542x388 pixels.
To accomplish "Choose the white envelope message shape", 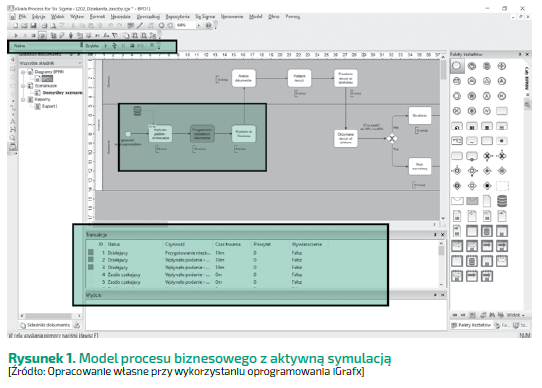I will [457, 201].
